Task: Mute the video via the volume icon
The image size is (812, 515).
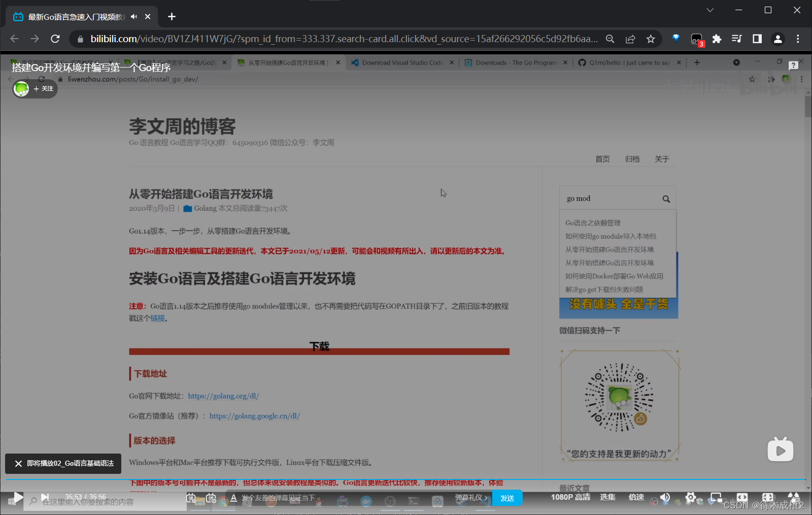Action: tap(665, 497)
